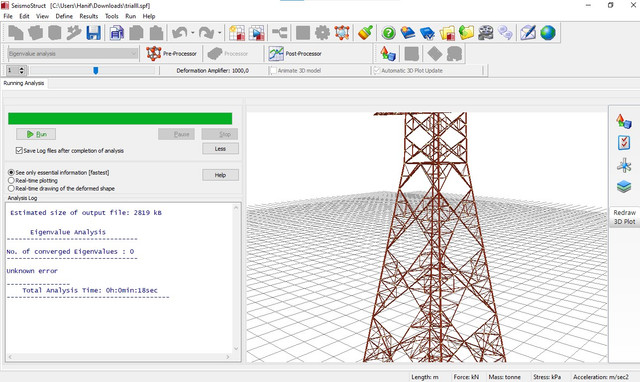Save project with blue floppy disk icon
Viewport: 640px width, 382px height.
(x=93, y=33)
